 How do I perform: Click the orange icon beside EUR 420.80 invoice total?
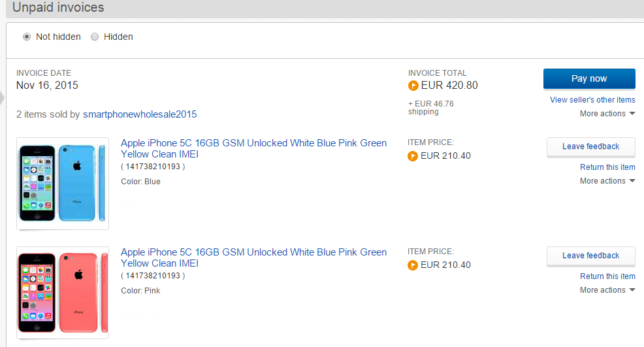pyautogui.click(x=413, y=86)
